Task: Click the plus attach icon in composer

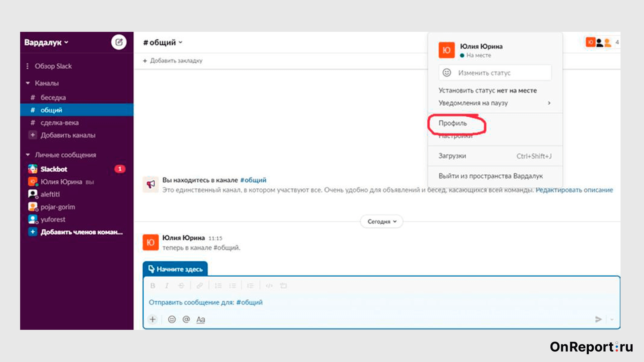Action: [x=153, y=319]
